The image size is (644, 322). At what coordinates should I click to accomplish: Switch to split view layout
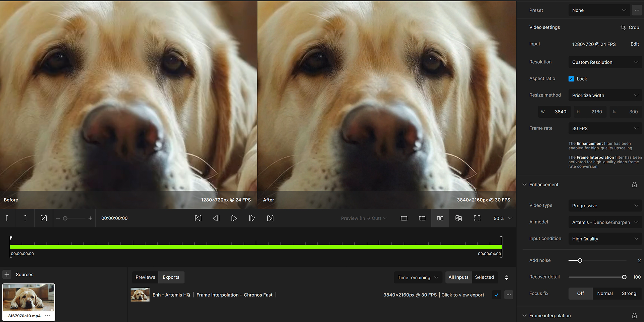point(422,218)
